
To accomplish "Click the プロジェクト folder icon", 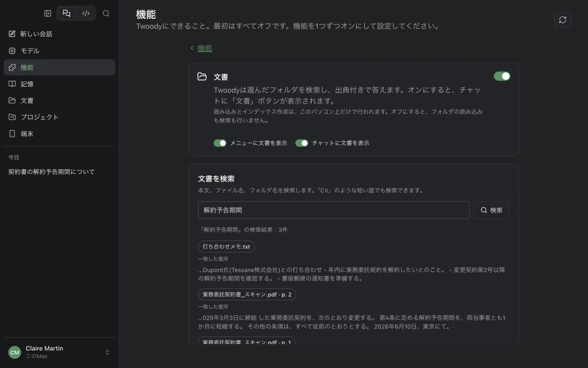I will tap(12, 117).
